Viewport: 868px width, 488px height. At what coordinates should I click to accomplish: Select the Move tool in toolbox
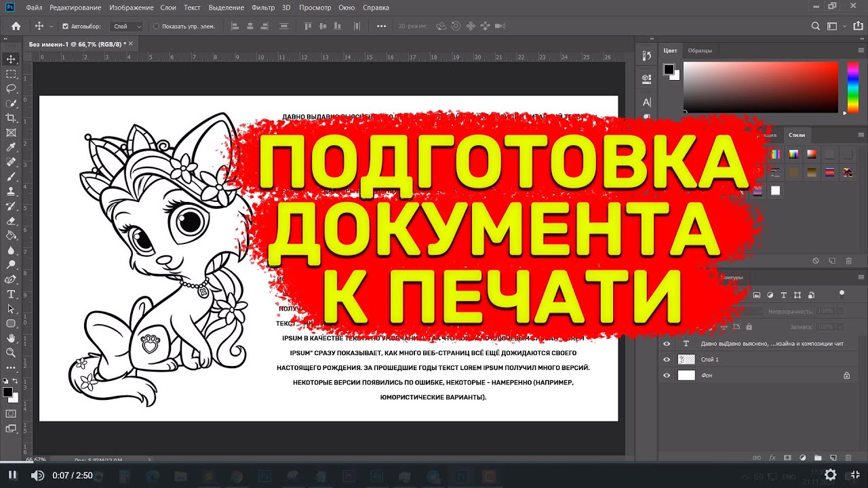[11, 60]
